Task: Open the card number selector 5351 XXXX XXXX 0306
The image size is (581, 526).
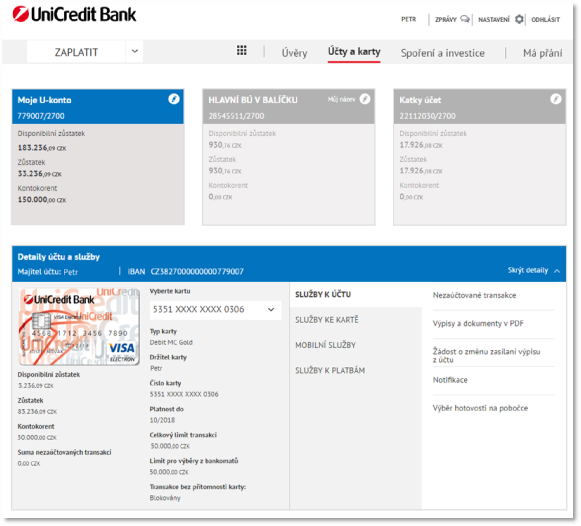Action: point(215,309)
